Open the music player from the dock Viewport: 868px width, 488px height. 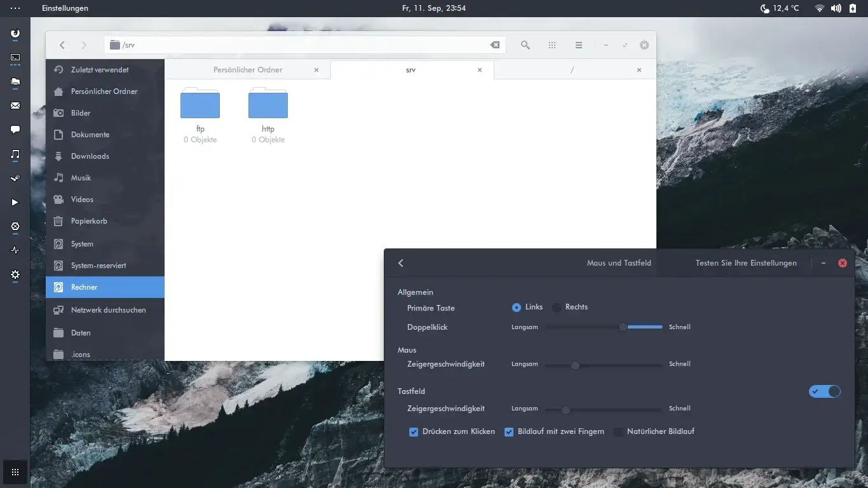point(15,153)
